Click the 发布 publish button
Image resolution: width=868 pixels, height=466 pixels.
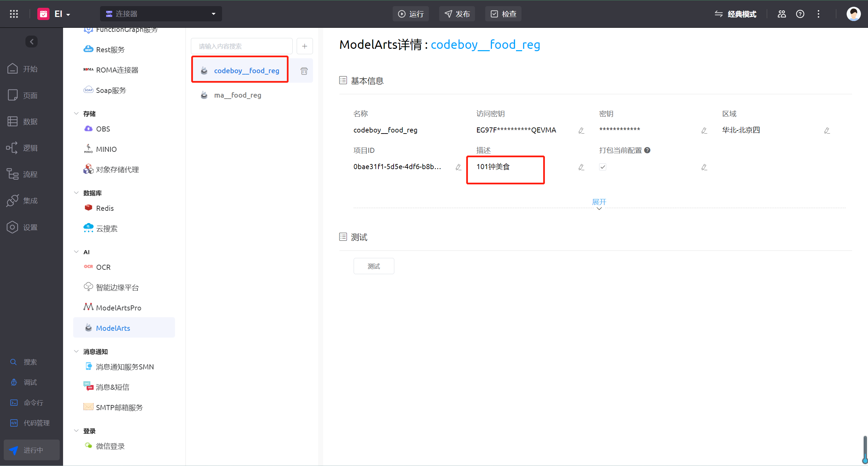pos(457,14)
